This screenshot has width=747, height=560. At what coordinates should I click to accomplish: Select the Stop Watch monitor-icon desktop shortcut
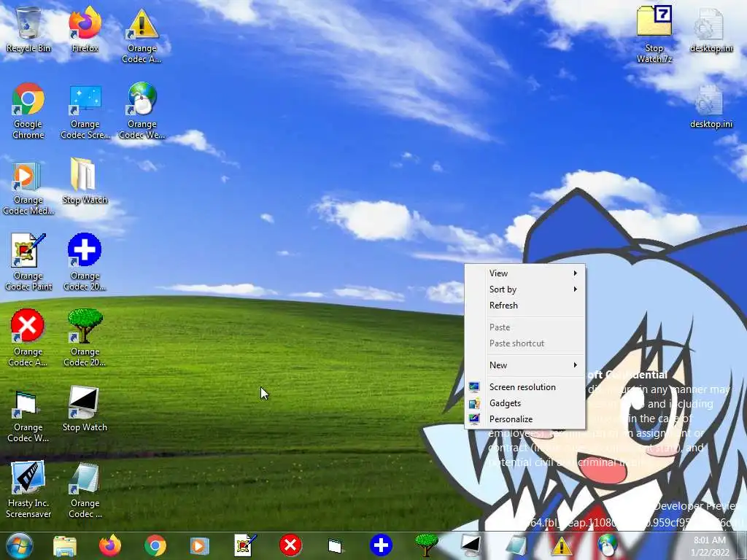click(85, 409)
